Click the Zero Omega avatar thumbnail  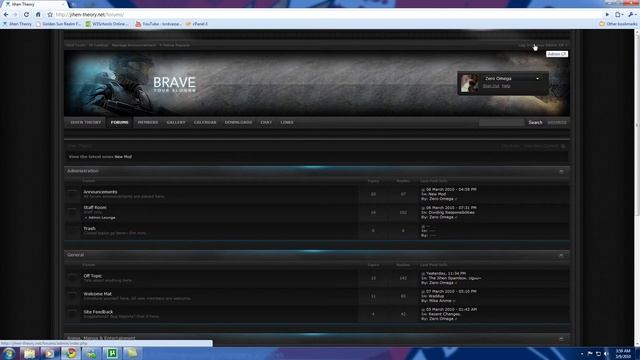tap(469, 83)
